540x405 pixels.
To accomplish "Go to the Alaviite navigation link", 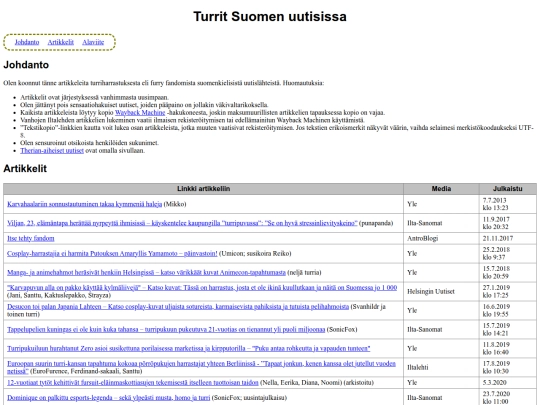I will pos(93,42).
